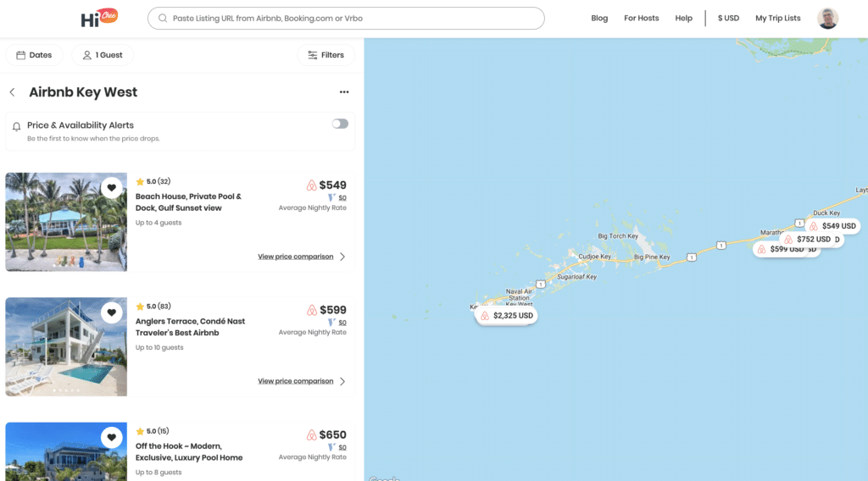This screenshot has height=481, width=868.
Task: Open the Help menu item
Action: tap(684, 19)
